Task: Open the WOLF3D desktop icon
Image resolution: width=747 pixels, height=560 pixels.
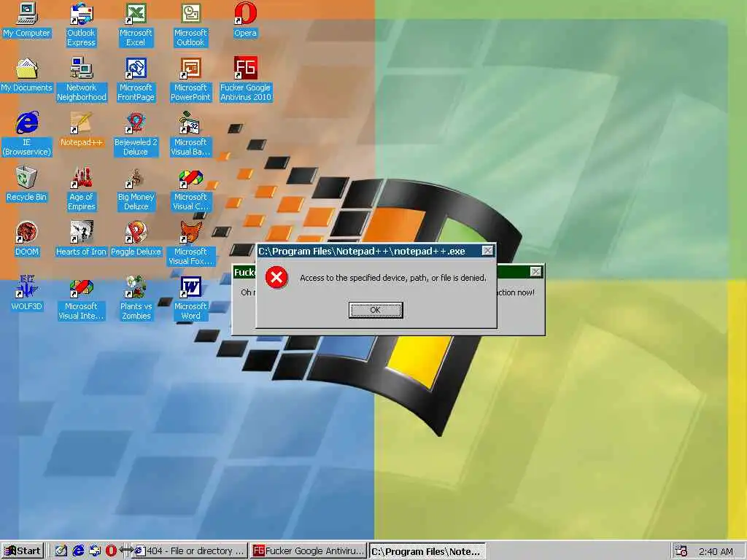Action: [x=27, y=293]
